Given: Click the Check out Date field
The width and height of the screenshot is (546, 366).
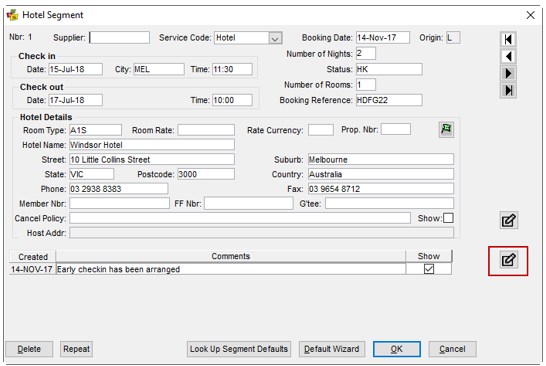Looking at the screenshot, I should [x=76, y=100].
